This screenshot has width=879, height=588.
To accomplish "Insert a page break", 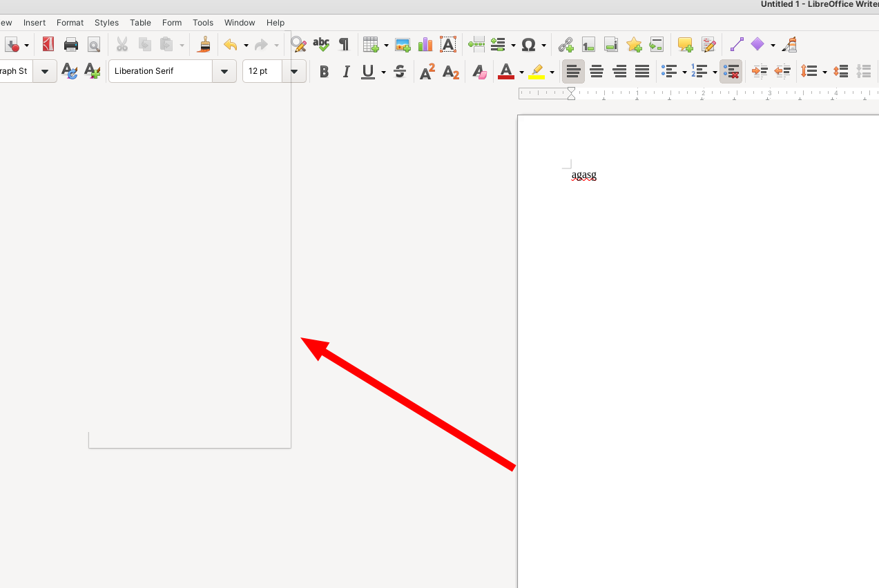I will (476, 45).
